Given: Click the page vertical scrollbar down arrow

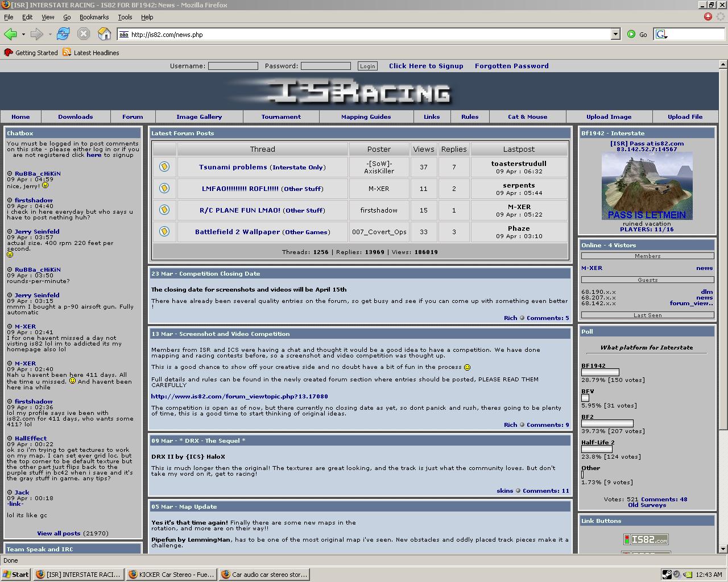Looking at the screenshot, I should tap(723, 548).
